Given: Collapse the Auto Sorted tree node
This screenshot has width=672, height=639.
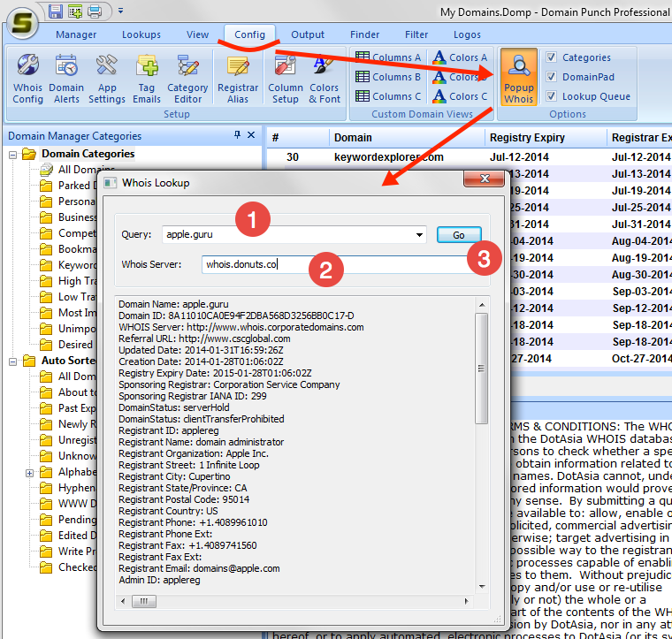Looking at the screenshot, I should pyautogui.click(x=15, y=361).
